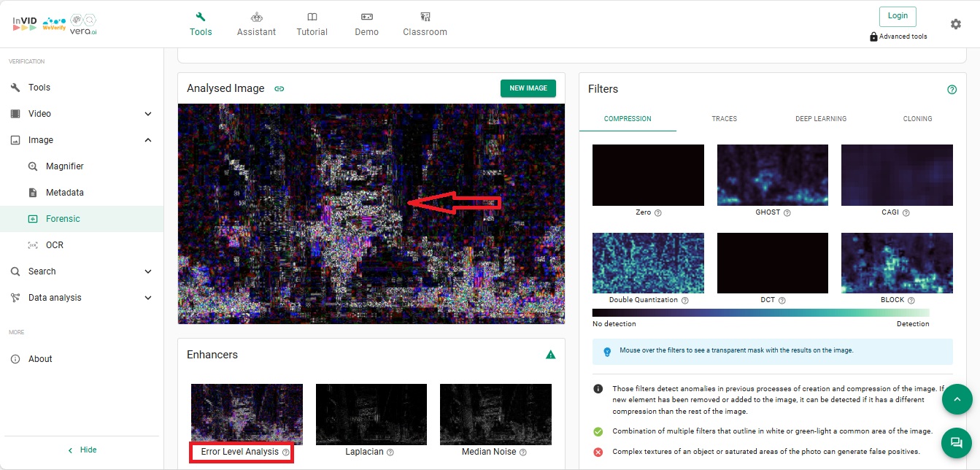The image size is (980, 470).
Task: Open the Metadata tool in sidebar
Action: tap(64, 193)
